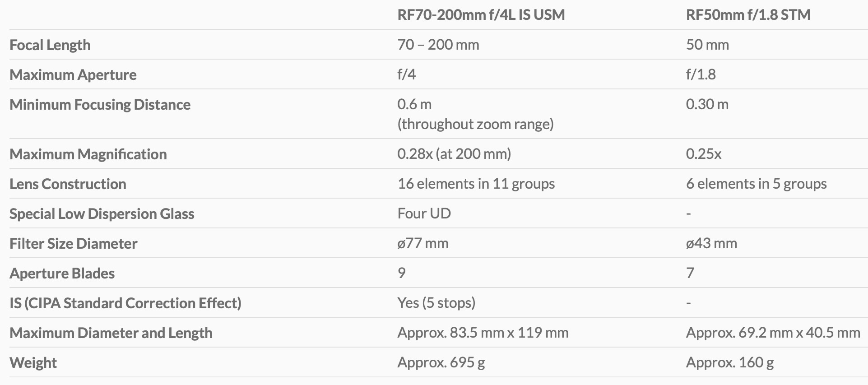Select the "Yes (5 stops)" IS value
This screenshot has width=868, height=385.
[x=436, y=303]
